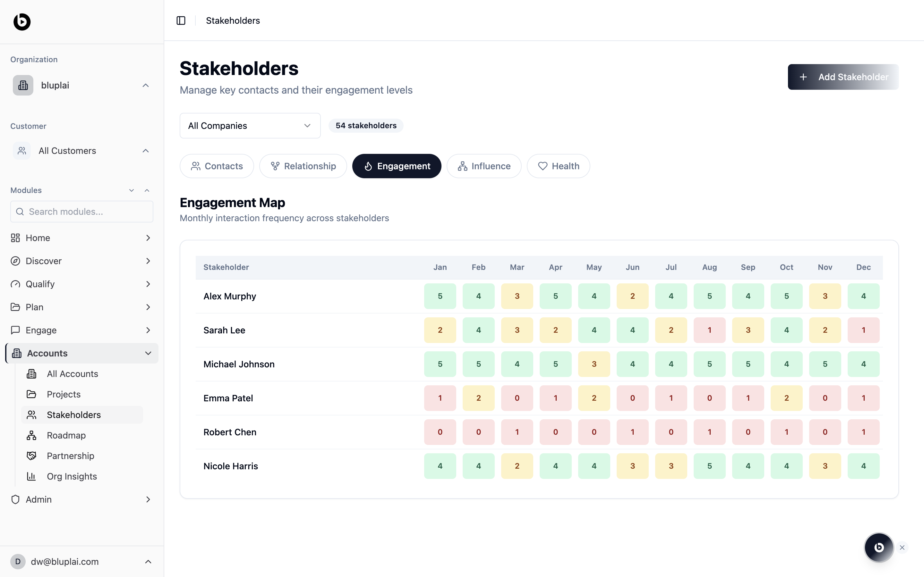Focus the Search modules input field

82,212
